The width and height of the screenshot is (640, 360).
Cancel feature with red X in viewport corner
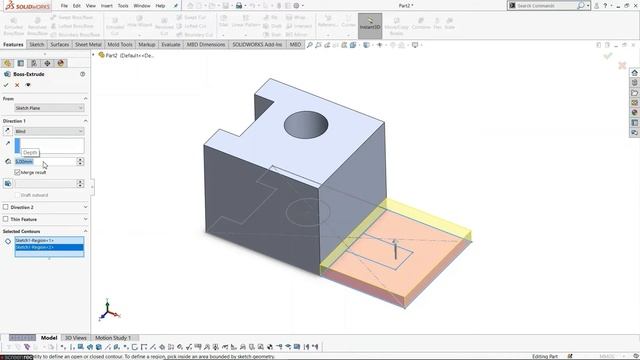coord(622,65)
